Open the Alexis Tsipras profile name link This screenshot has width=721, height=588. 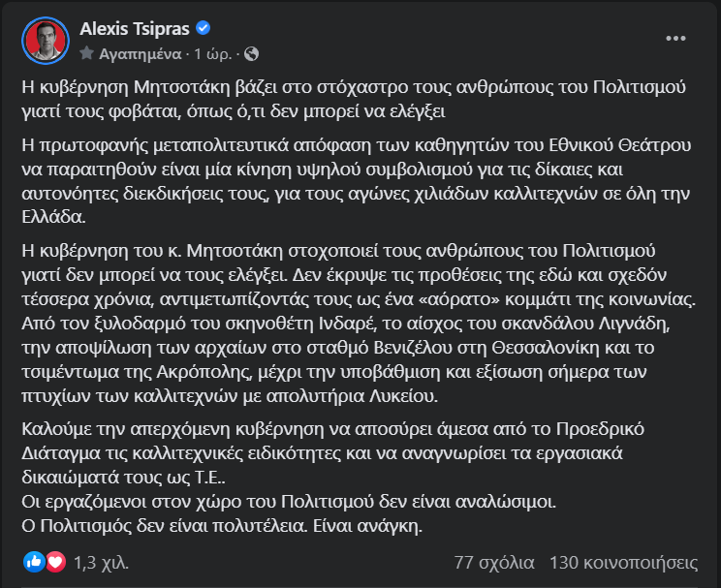pyautogui.click(x=135, y=28)
